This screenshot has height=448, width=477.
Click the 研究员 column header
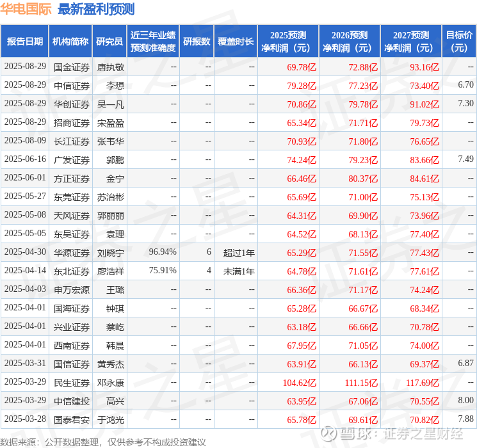pyautogui.click(x=109, y=42)
